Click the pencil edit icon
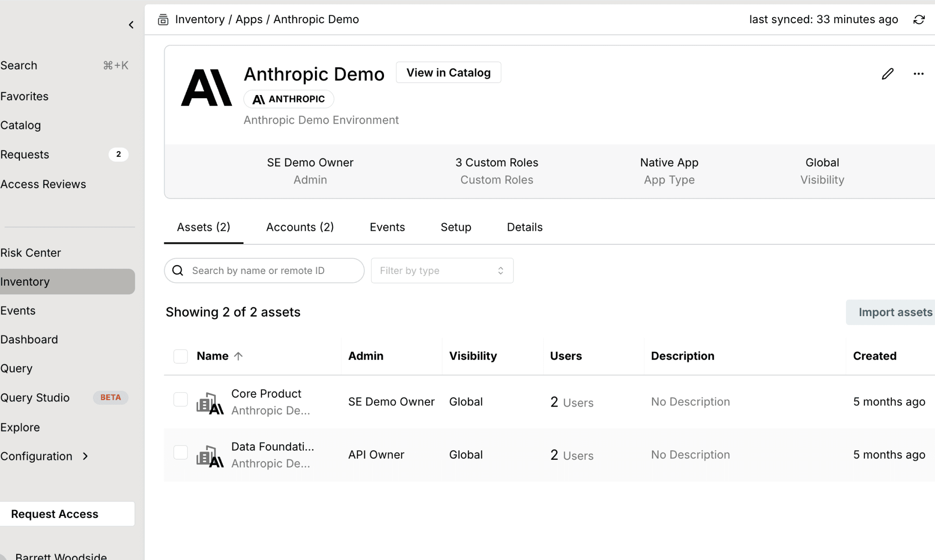 tap(887, 74)
